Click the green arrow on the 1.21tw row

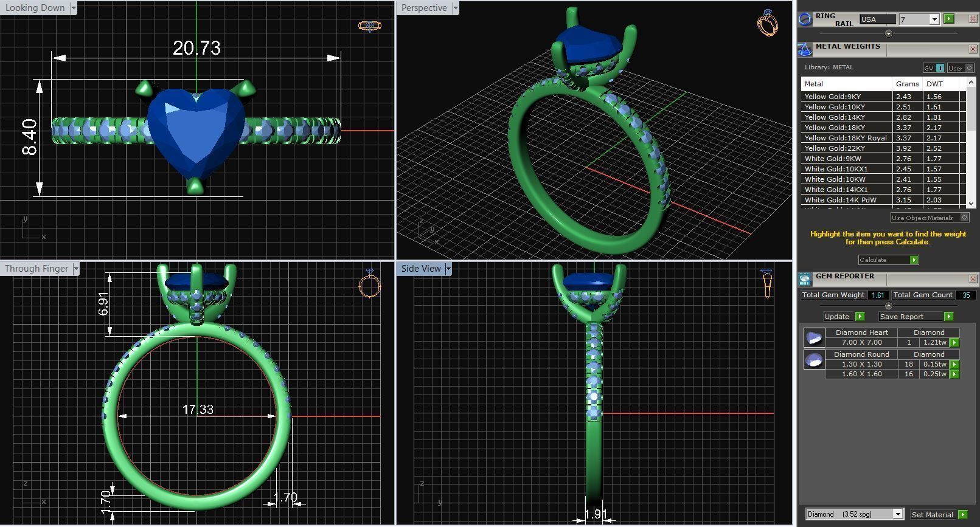[954, 342]
